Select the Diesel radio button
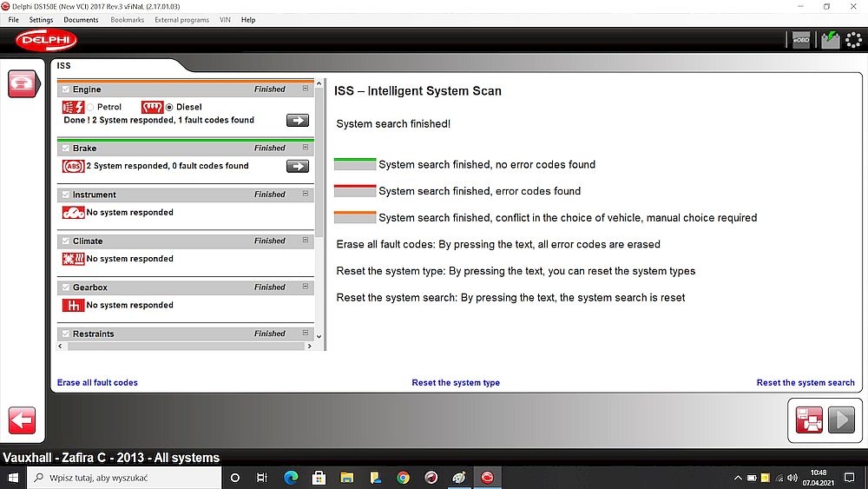Viewport: 868px width, 489px height. (x=169, y=107)
